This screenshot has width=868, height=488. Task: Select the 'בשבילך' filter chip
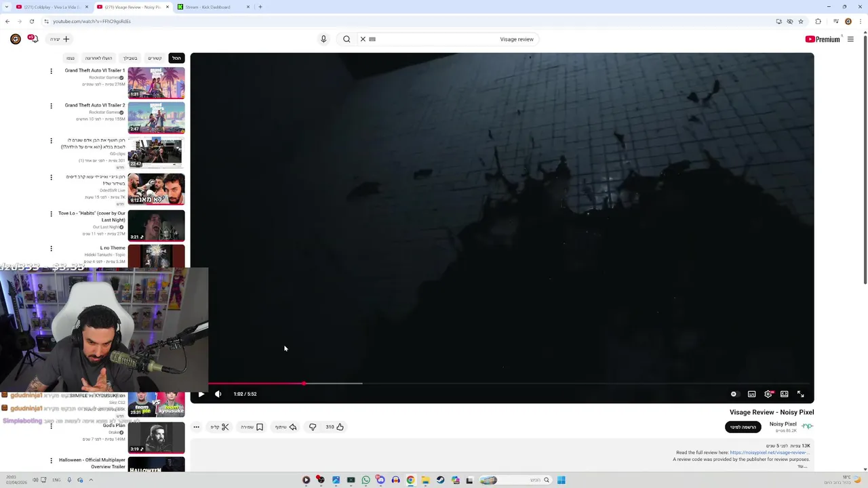click(130, 58)
